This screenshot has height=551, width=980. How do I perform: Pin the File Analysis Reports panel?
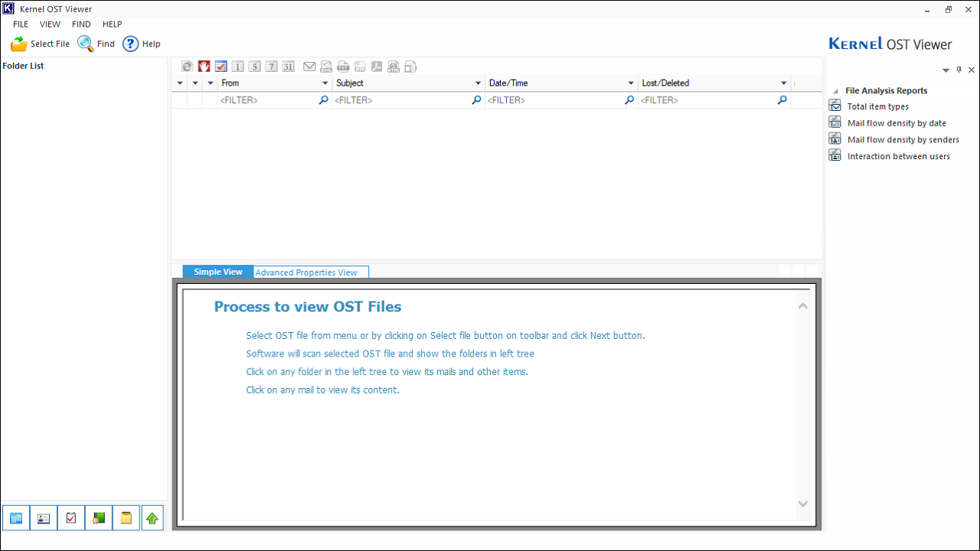click(958, 70)
